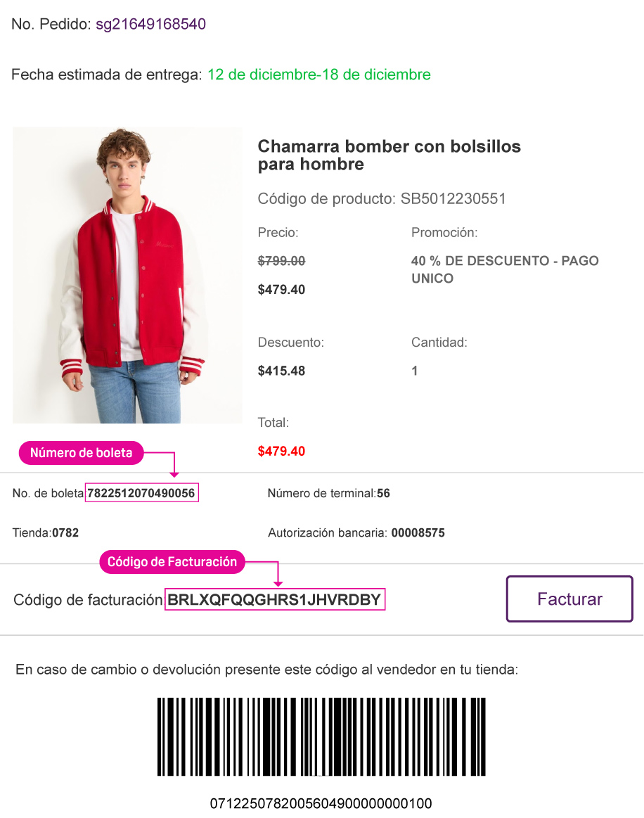Image resolution: width=644 pixels, height=818 pixels.
Task: Select the Descuento value $415.48
Action: [x=281, y=371]
